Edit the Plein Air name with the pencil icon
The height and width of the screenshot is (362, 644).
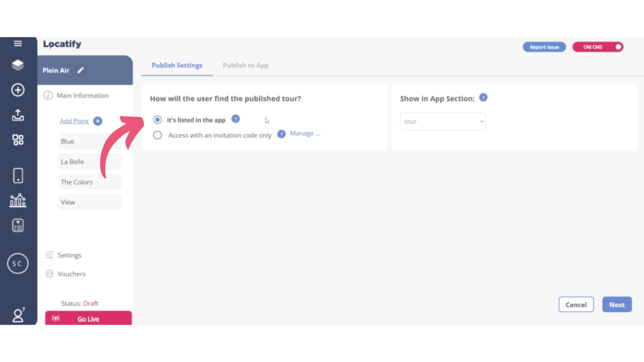[81, 70]
